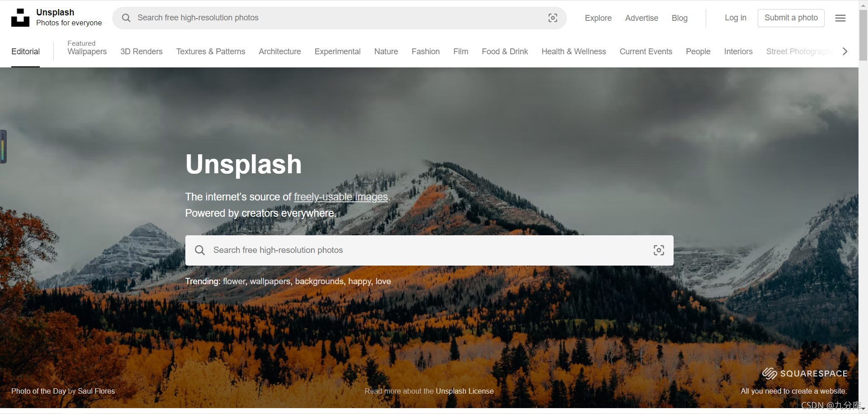The width and height of the screenshot is (868, 414).
Task: Open the Experimental category
Action: click(338, 52)
